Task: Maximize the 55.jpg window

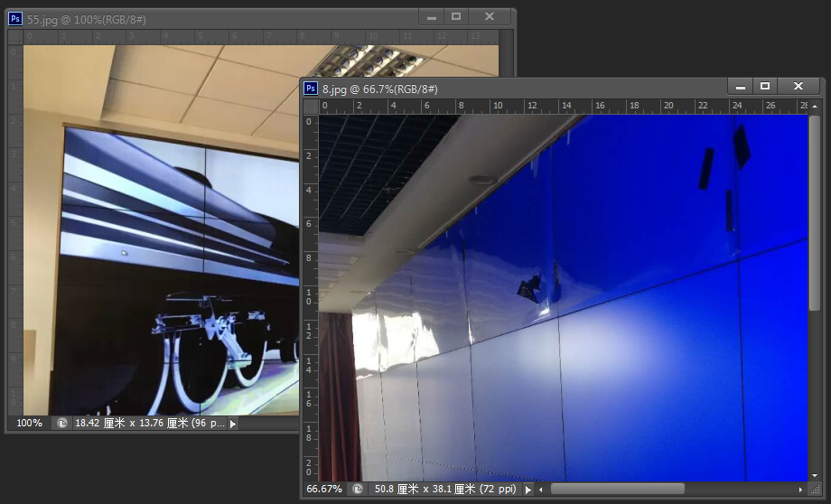Action: [456, 16]
